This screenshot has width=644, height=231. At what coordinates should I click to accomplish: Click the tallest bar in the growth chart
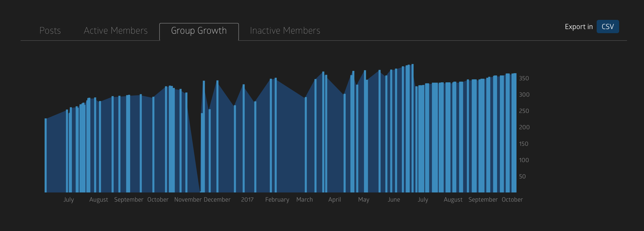click(x=413, y=129)
